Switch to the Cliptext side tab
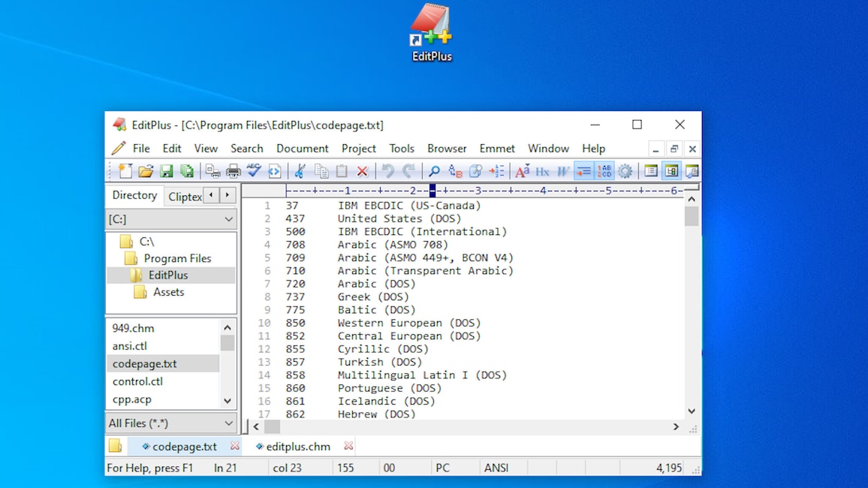 [185, 197]
